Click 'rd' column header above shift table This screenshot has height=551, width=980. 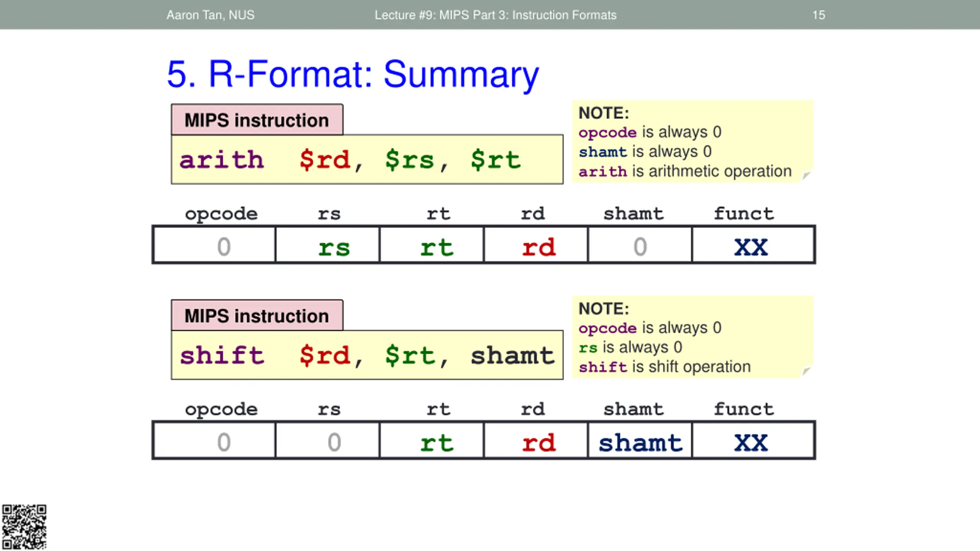click(532, 409)
